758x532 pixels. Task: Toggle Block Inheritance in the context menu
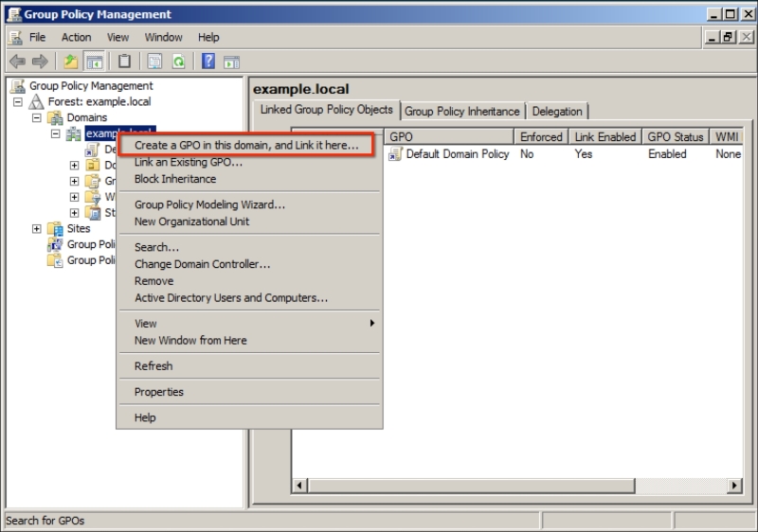(x=175, y=179)
